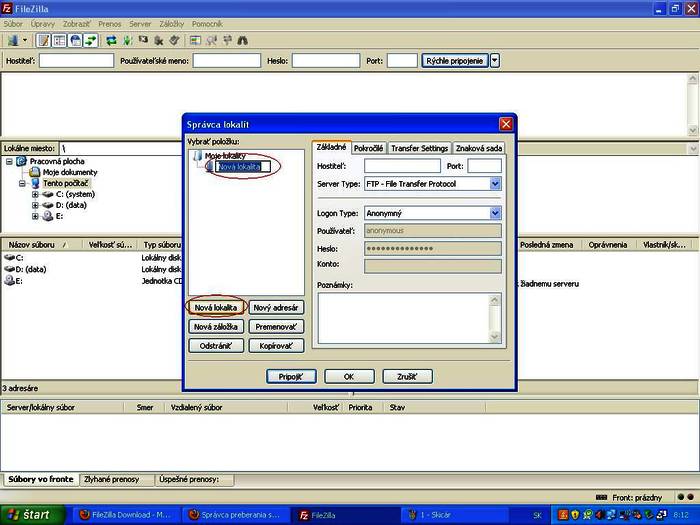Collapse the Tento počítač tree node
This screenshot has height=525, width=700.
pyautogui.click(x=22, y=183)
